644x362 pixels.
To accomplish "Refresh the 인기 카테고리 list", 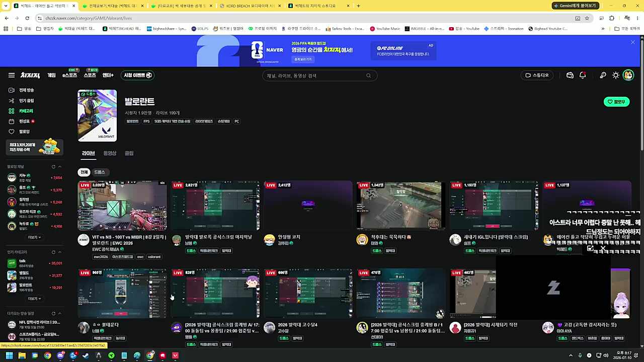I will [x=53, y=252].
